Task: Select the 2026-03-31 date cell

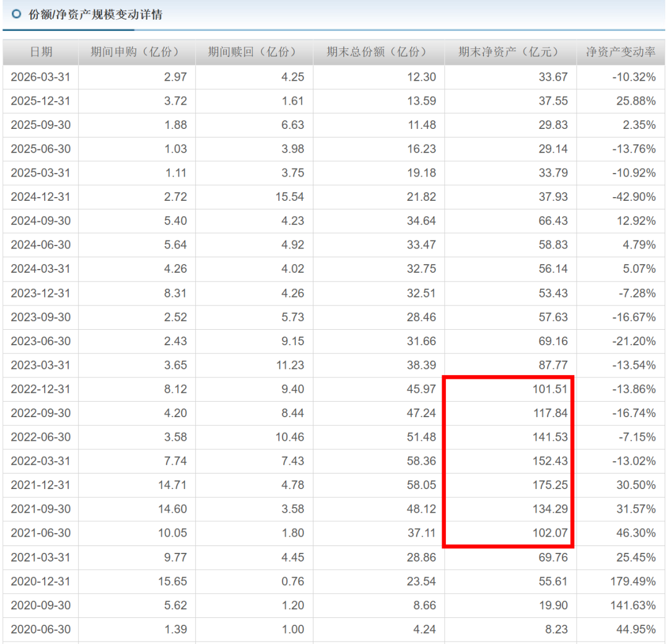Action: pyautogui.click(x=40, y=77)
